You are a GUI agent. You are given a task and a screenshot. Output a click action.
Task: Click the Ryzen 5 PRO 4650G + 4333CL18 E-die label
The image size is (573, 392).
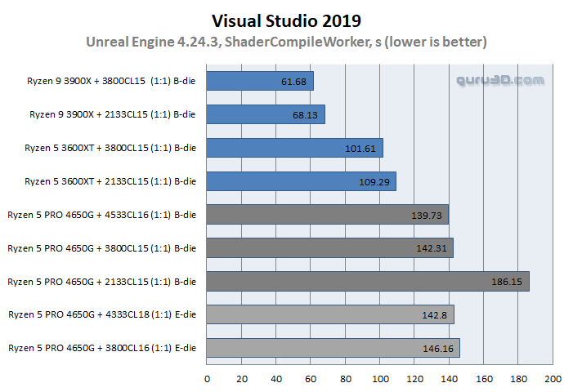pos(102,315)
